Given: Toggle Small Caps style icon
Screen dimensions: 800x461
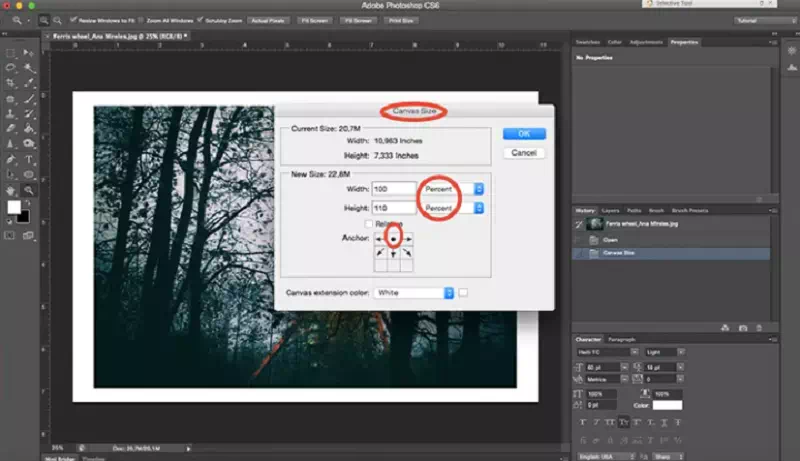Looking at the screenshot, I should (623, 422).
